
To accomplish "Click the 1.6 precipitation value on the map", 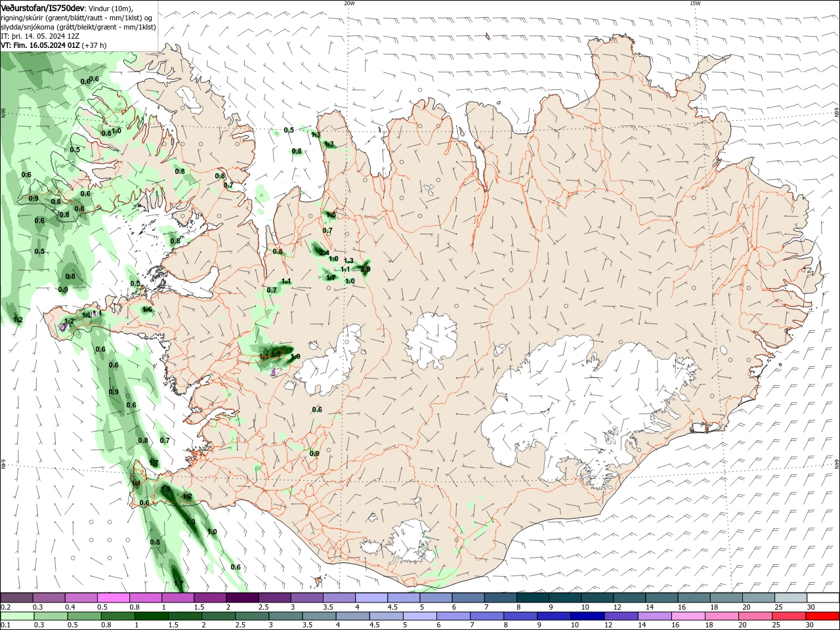I will point(147,310).
